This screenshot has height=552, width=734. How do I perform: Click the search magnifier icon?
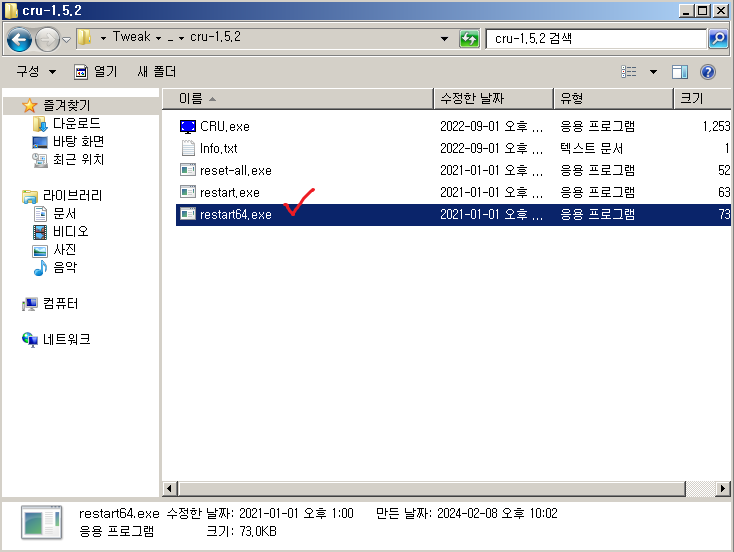(x=717, y=38)
